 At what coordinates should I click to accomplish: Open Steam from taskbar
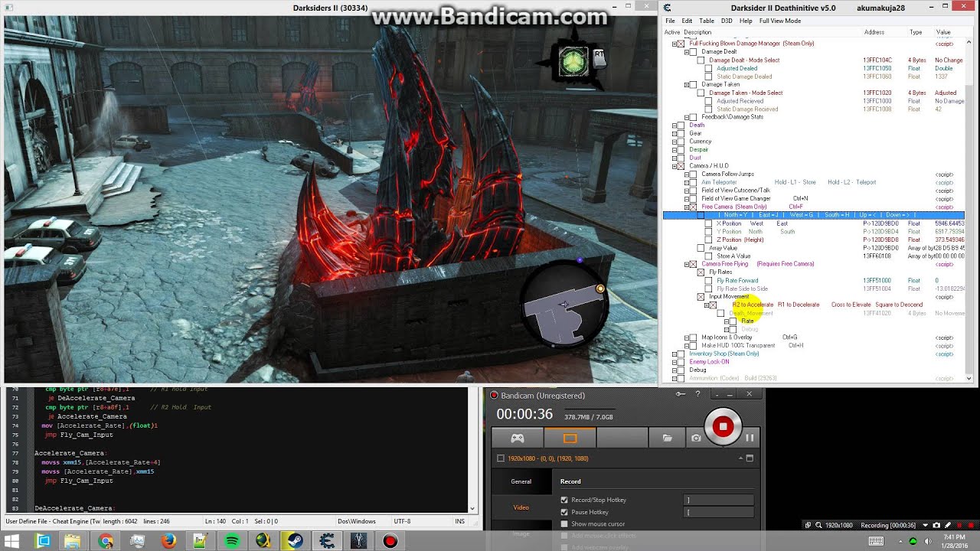pyautogui.click(x=296, y=541)
